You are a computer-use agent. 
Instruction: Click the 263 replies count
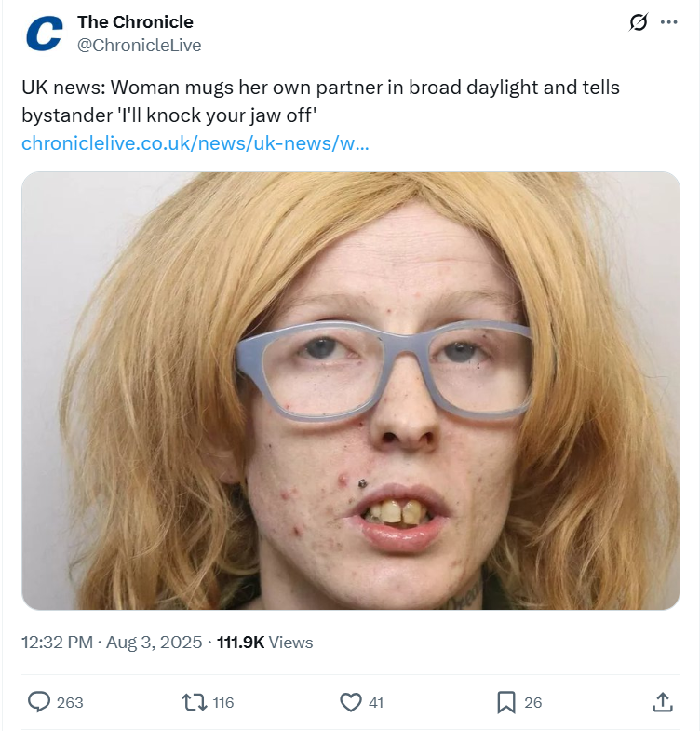(x=70, y=702)
